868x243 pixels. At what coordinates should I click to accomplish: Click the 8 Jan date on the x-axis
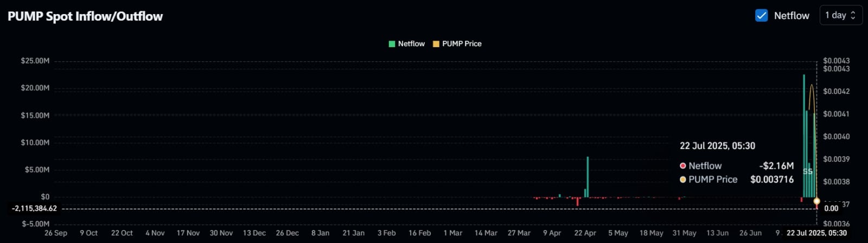[x=320, y=233]
